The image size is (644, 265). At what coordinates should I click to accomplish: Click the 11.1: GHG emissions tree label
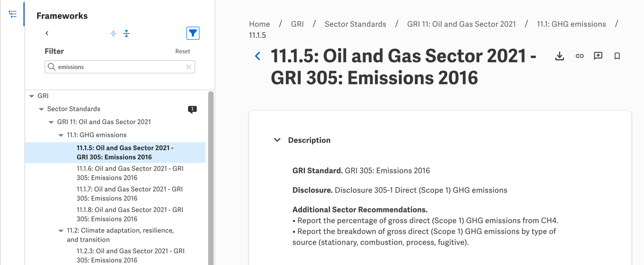(x=97, y=135)
